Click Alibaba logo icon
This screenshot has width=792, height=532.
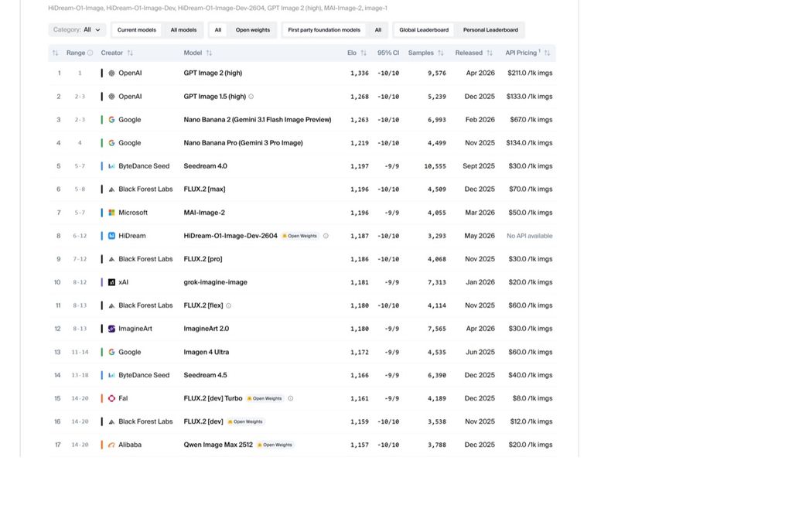point(111,445)
